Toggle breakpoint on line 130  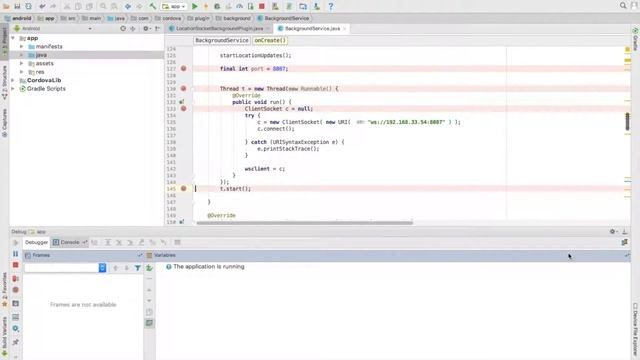click(x=183, y=89)
